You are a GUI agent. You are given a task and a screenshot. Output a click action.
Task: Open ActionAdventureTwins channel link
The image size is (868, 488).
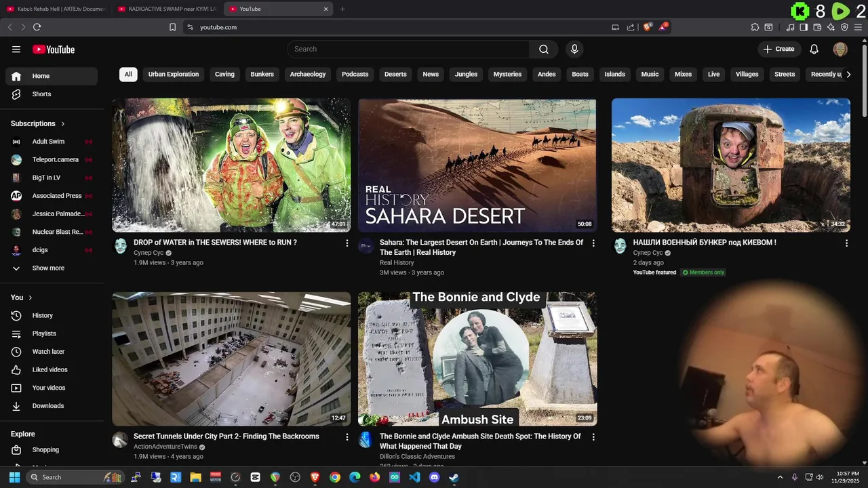pyautogui.click(x=165, y=447)
